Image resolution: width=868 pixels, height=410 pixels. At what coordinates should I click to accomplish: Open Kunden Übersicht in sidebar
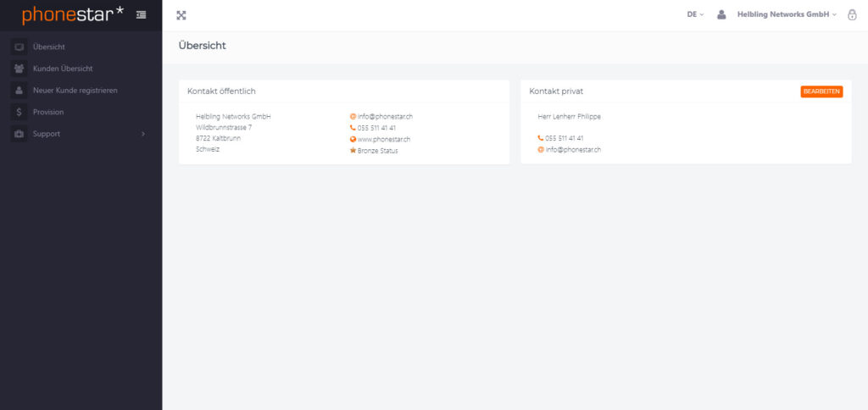click(63, 69)
